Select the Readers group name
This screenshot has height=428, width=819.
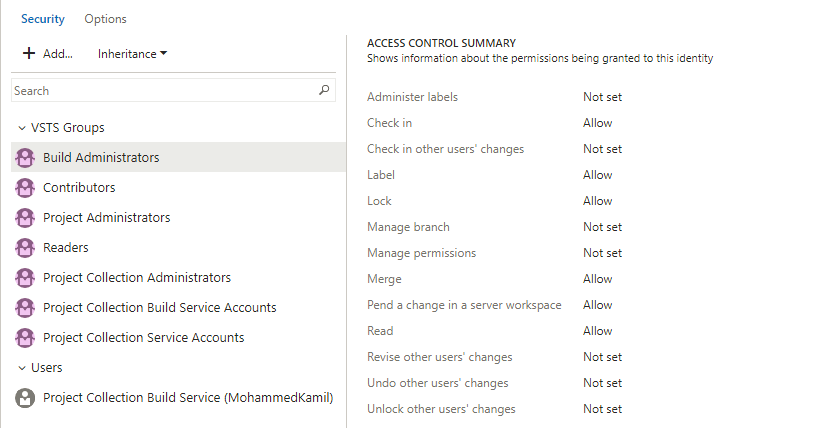pyautogui.click(x=66, y=248)
